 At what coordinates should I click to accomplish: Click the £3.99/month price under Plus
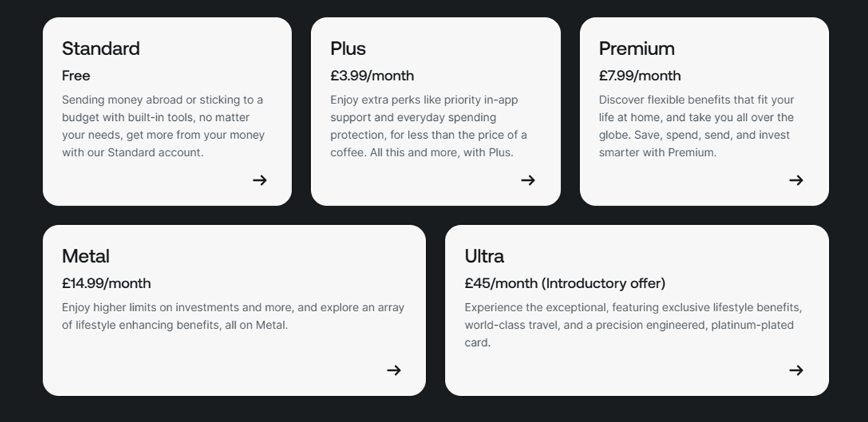pos(372,75)
